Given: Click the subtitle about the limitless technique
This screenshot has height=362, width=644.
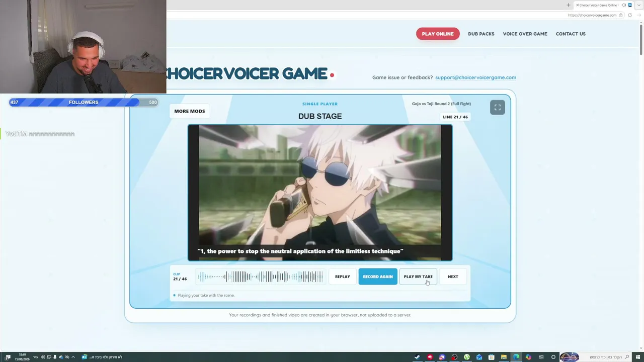Looking at the screenshot, I should (x=300, y=251).
